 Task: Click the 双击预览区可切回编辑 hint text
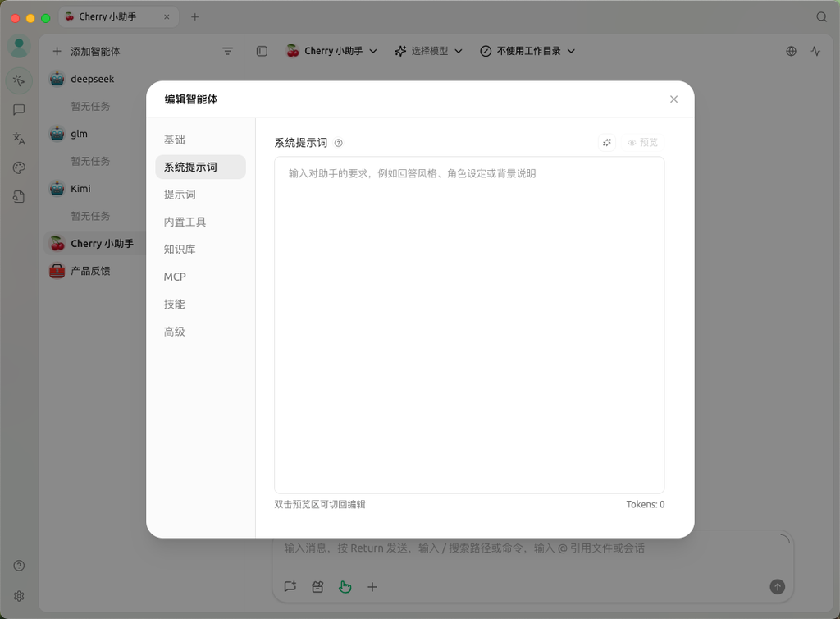[320, 504]
